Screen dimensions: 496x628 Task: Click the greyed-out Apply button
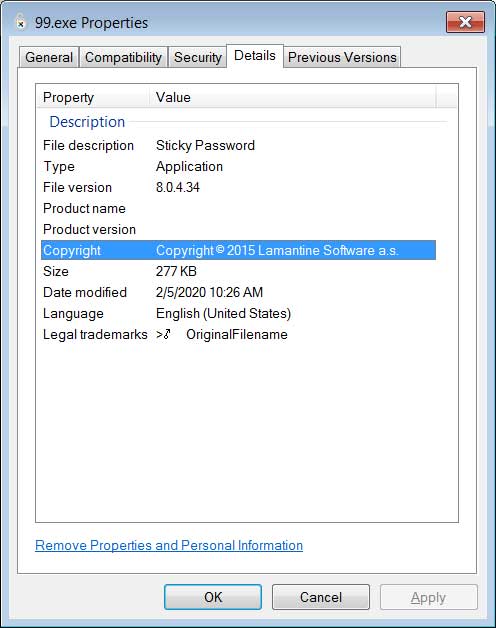[428, 597]
